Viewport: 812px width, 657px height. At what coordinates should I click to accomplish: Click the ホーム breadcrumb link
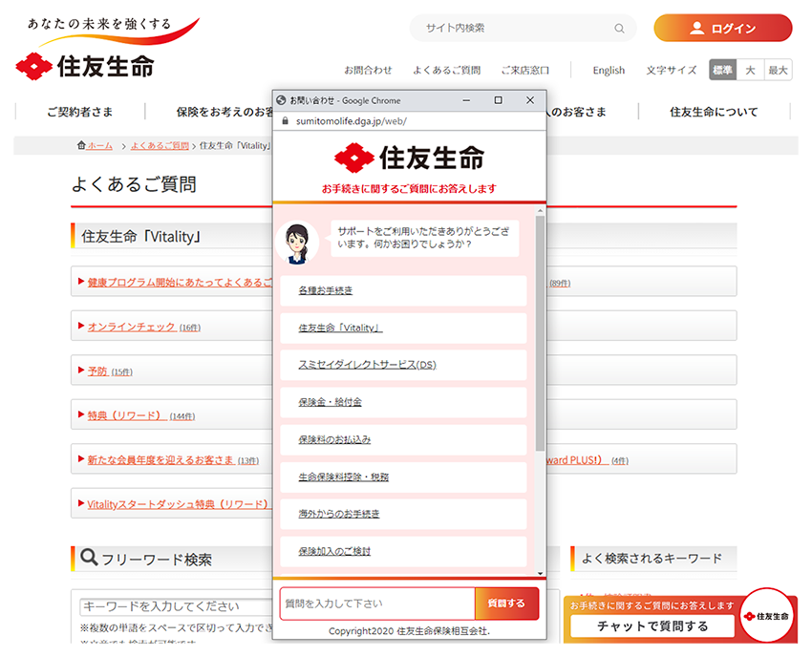[99, 146]
